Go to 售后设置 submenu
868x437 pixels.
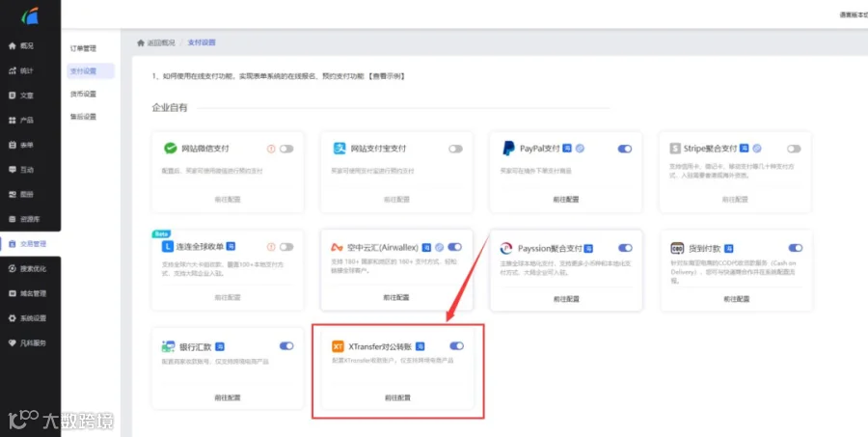(83, 117)
